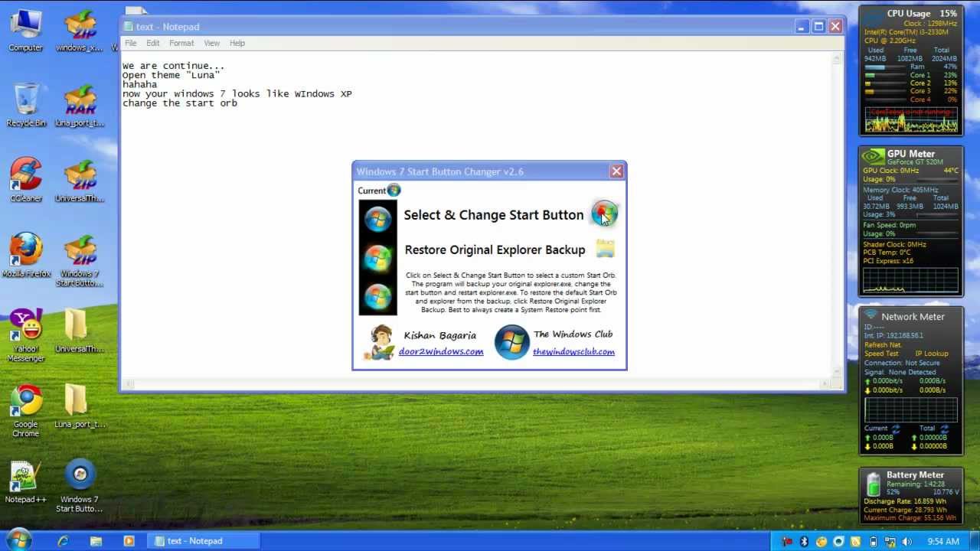Click the battery tray icon
The width and height of the screenshot is (980, 551).
point(873,542)
